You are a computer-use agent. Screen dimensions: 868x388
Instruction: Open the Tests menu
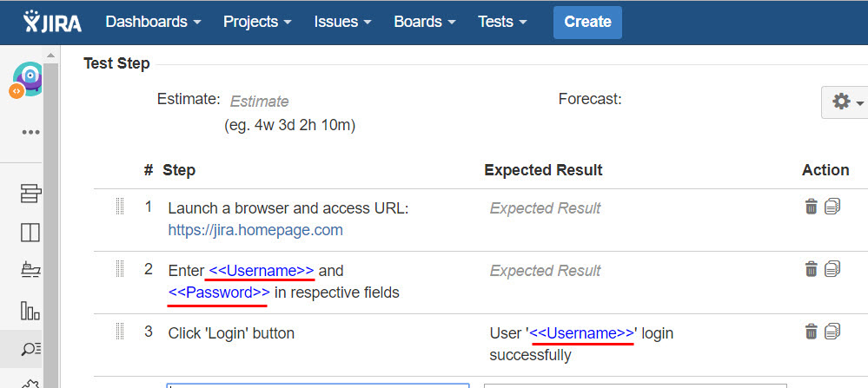pyautogui.click(x=502, y=22)
